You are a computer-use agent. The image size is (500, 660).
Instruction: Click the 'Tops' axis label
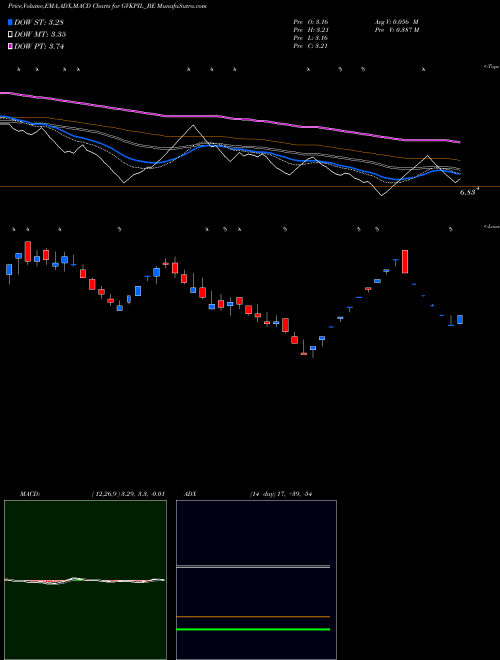click(x=492, y=67)
